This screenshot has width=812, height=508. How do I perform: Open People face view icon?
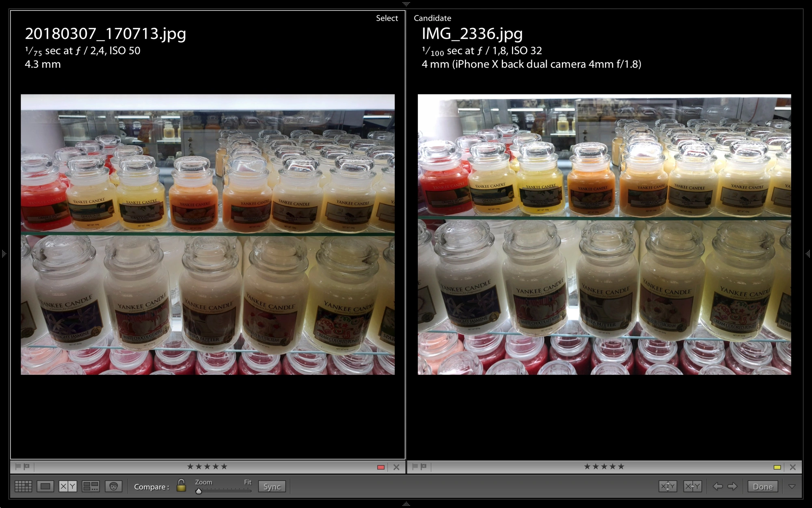click(114, 486)
